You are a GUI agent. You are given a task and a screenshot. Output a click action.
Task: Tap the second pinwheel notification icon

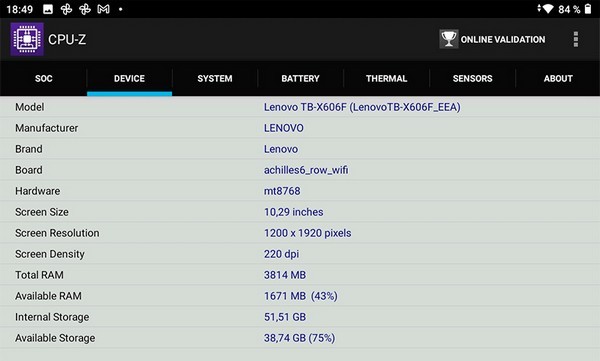pyautogui.click(x=85, y=9)
